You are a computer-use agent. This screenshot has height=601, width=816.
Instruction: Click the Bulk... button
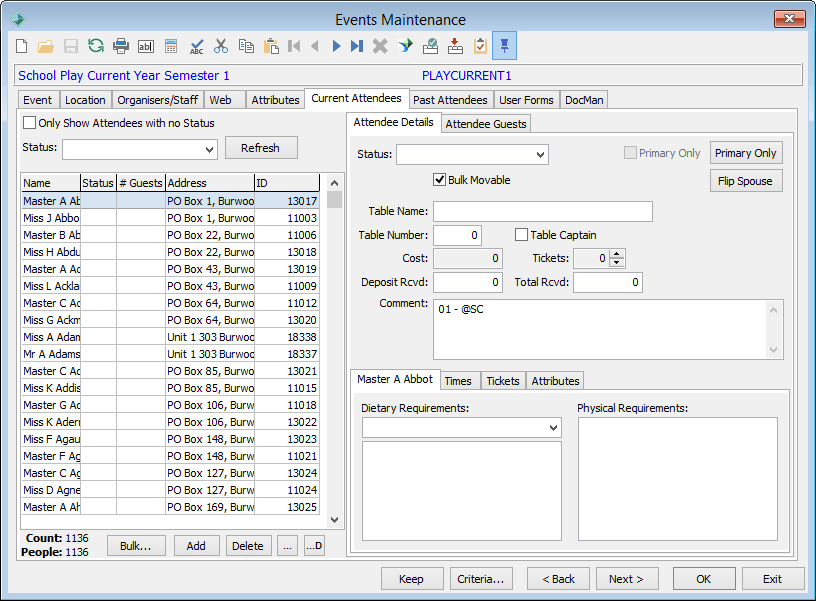136,546
